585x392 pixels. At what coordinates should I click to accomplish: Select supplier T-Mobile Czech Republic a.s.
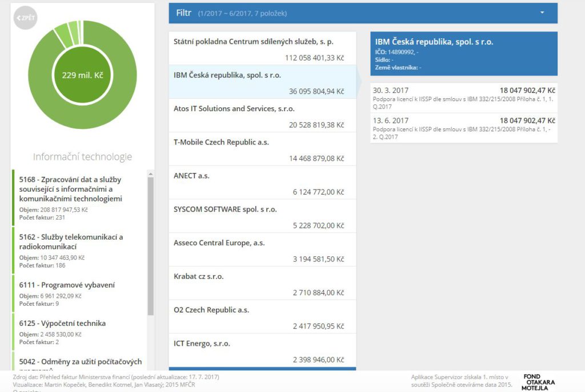point(262,149)
